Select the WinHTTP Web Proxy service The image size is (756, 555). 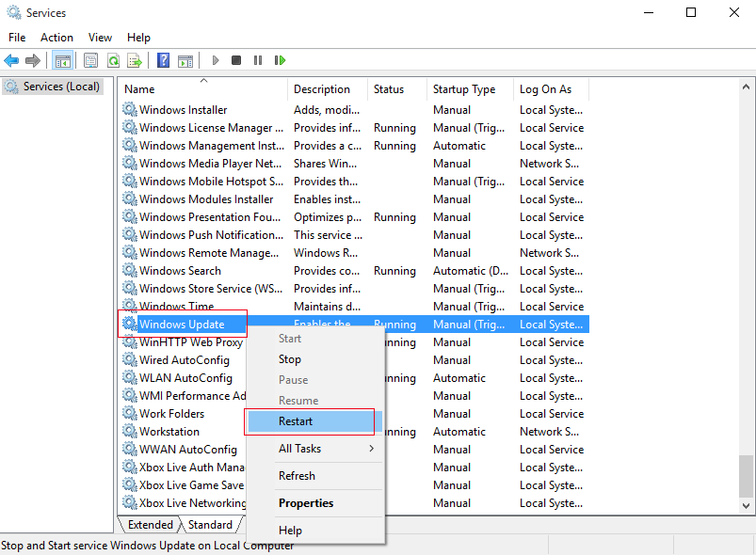point(191,342)
